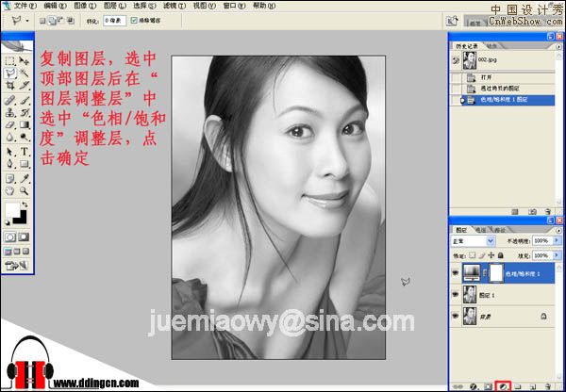Open the Layers panel options menu
This screenshot has width=566, height=392.
[559, 230]
